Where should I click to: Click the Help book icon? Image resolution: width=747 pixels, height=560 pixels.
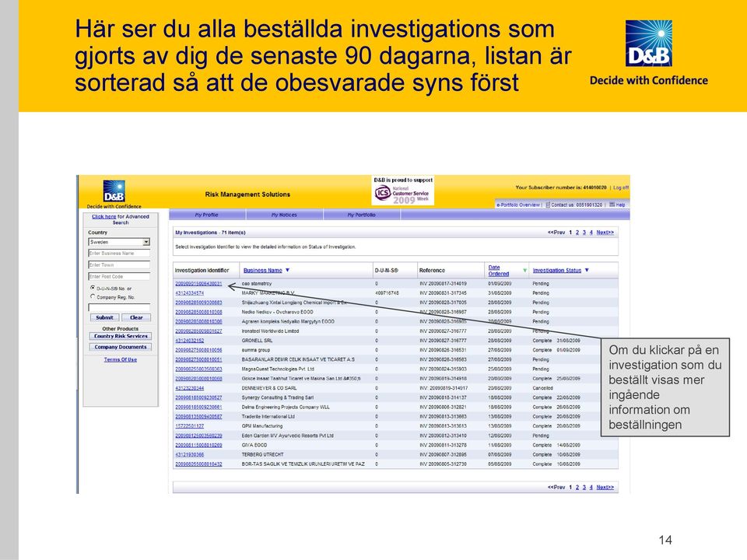coord(612,205)
